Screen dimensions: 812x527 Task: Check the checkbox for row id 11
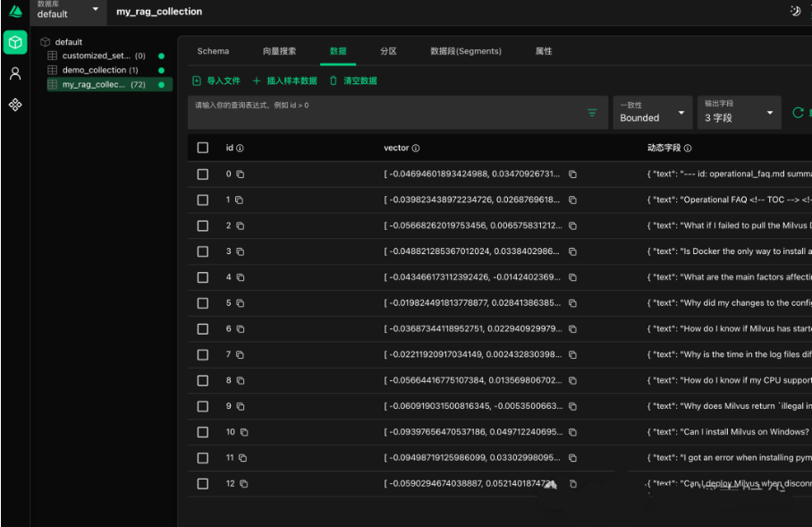click(x=203, y=458)
